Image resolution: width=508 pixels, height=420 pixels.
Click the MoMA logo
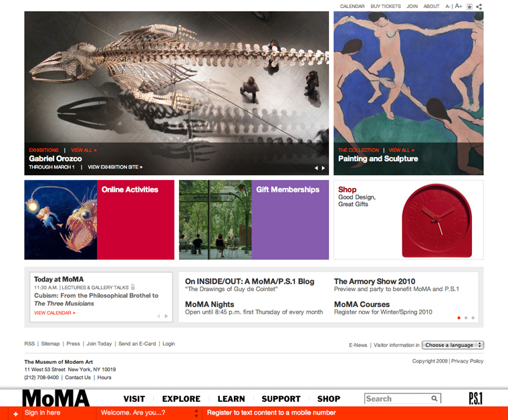(55, 399)
